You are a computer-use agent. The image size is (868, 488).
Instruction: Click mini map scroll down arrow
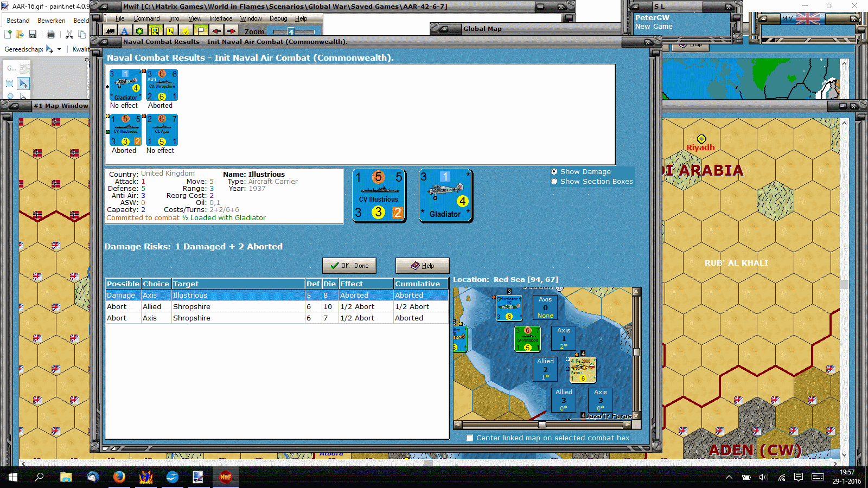coord(636,416)
